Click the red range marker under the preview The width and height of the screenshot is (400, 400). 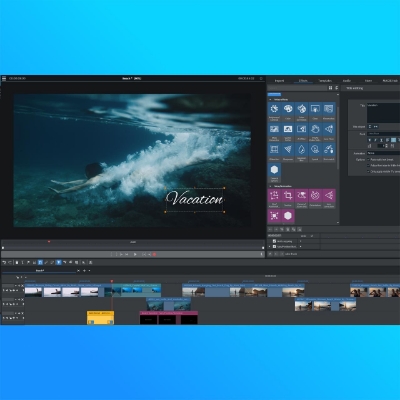pos(49,242)
